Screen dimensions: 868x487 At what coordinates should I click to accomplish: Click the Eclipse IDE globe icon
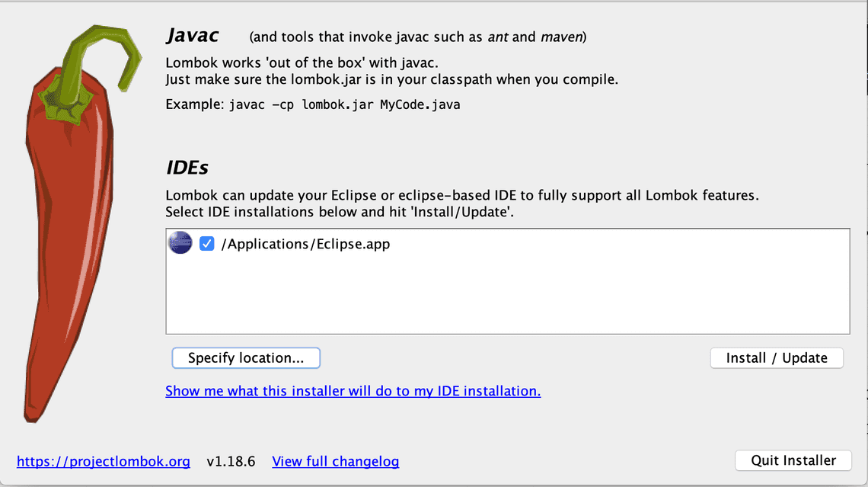point(180,244)
